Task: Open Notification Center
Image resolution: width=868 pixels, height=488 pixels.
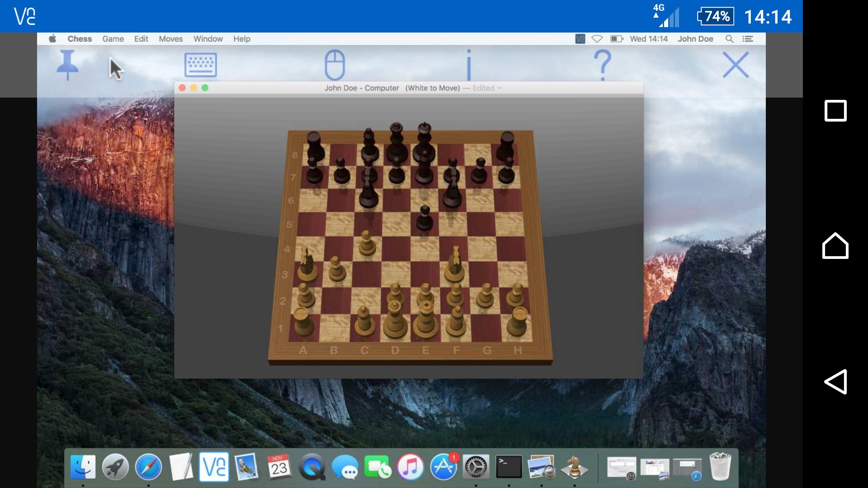Action: coord(748,39)
